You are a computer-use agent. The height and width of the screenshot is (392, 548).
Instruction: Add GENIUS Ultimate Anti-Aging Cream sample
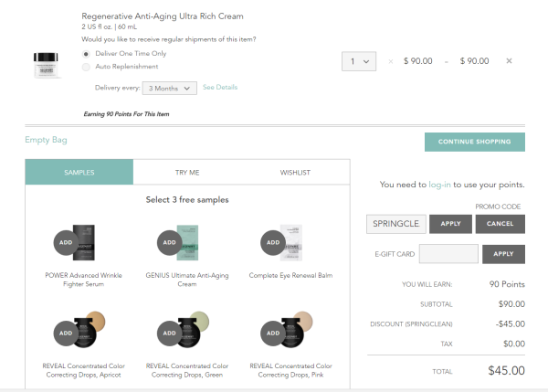170,242
